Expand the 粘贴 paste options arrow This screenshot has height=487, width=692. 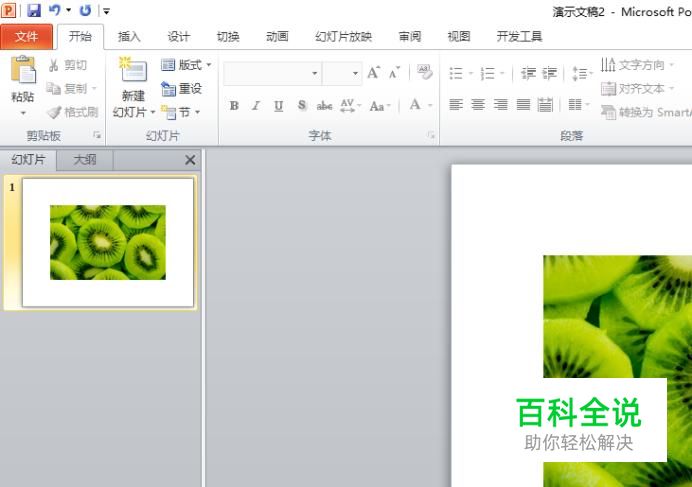[x=23, y=113]
